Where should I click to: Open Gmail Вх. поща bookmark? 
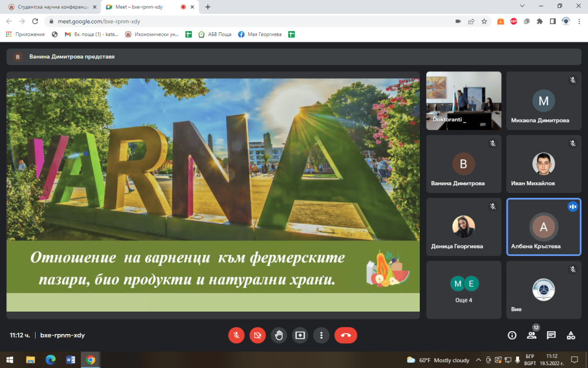[x=91, y=34]
